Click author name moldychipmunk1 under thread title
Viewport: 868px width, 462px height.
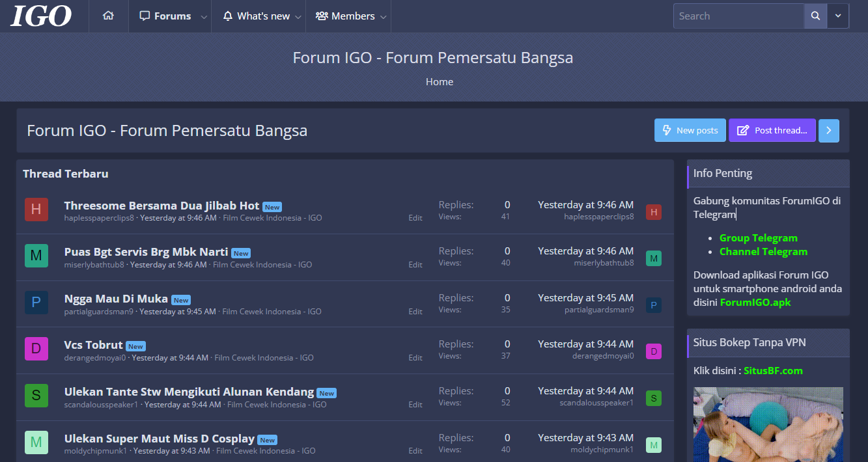[x=96, y=450]
